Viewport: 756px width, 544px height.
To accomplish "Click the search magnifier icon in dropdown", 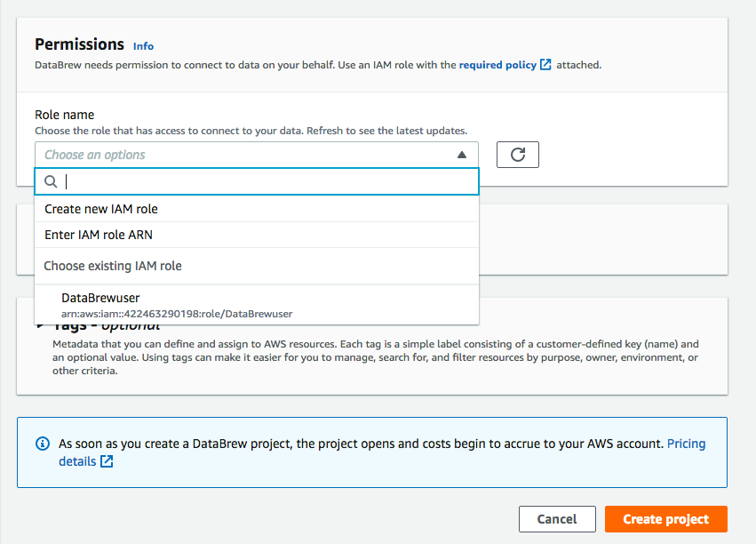I will [x=51, y=181].
